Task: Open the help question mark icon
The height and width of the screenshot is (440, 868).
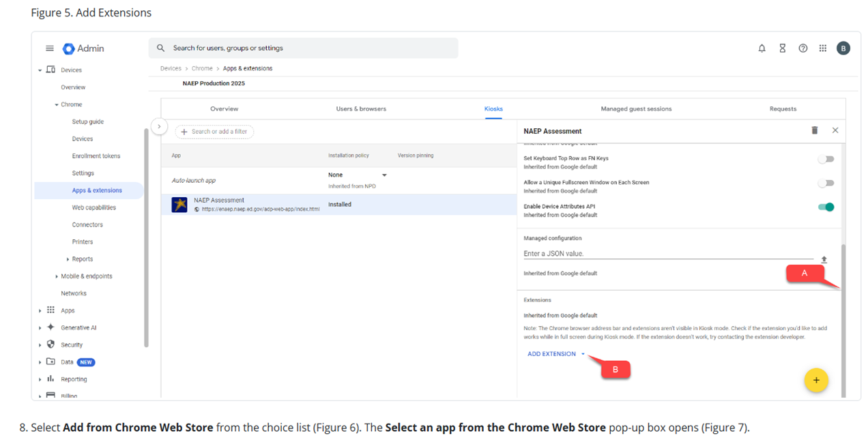Action: [x=803, y=48]
